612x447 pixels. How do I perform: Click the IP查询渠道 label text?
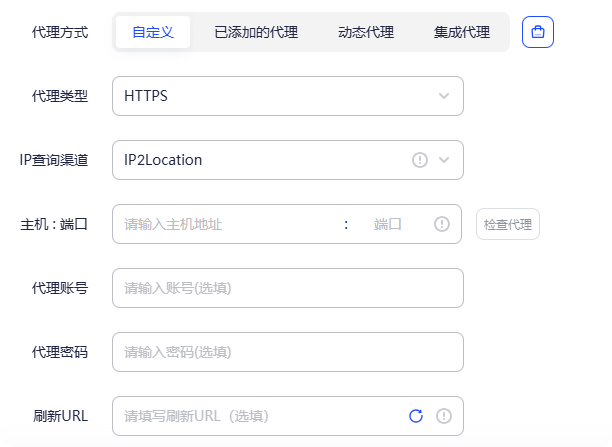pos(54,160)
